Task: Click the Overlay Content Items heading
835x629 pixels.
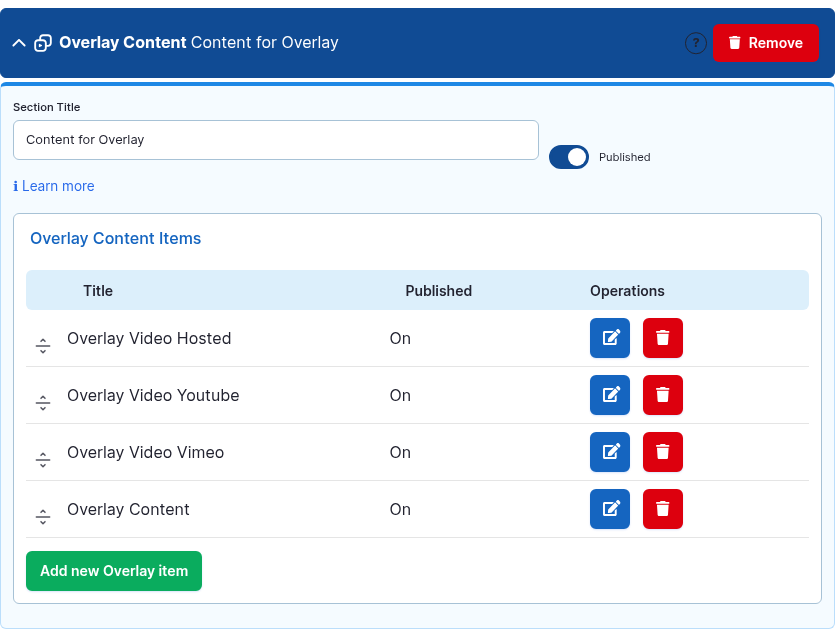Action: point(116,239)
